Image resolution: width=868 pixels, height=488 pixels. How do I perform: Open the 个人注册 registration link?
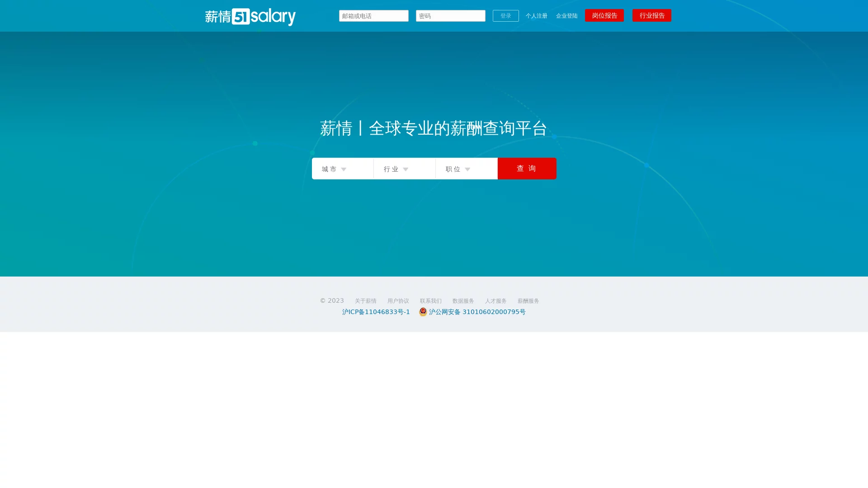(x=536, y=16)
